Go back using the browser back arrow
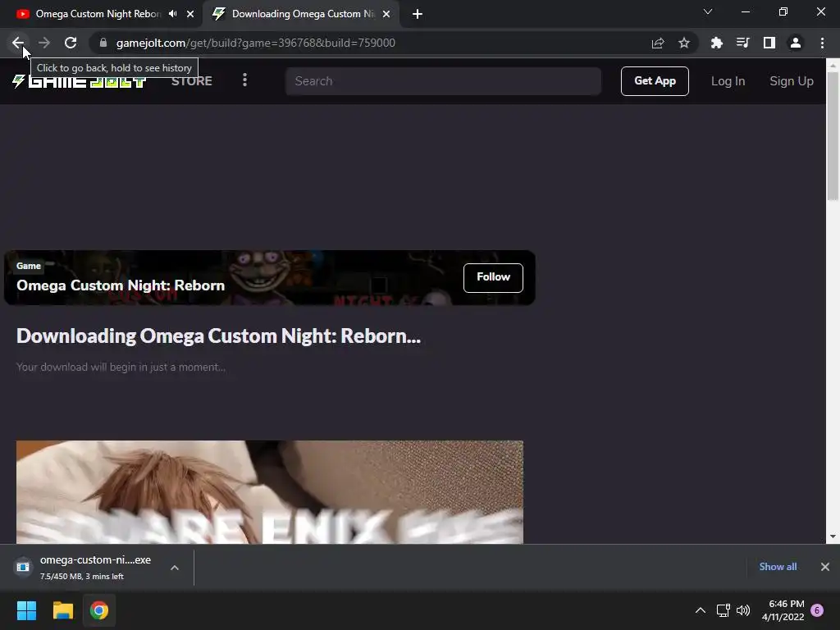 tap(18, 43)
